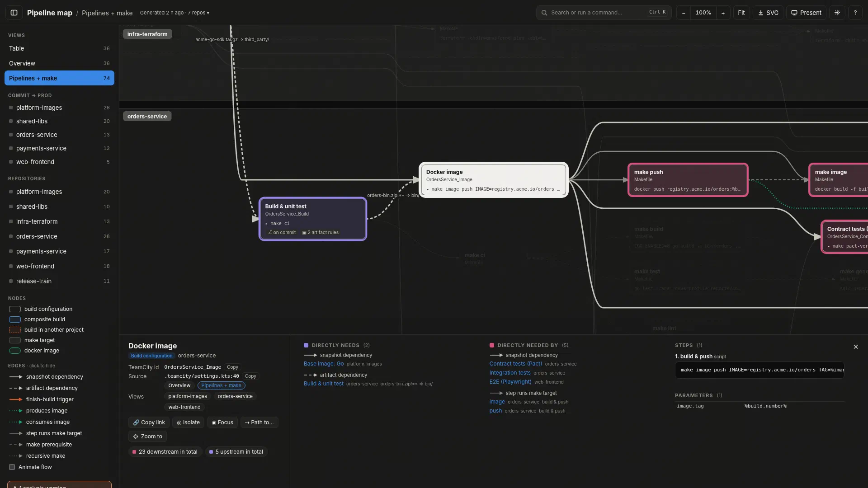Isolate the Docker image node
The image size is (868, 488).
click(x=188, y=422)
